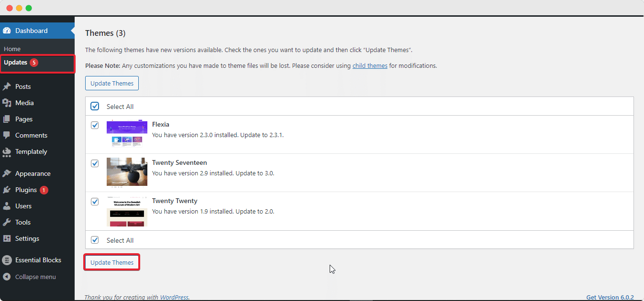Go to Home submenu item
Image resolution: width=644 pixels, height=301 pixels.
12,49
